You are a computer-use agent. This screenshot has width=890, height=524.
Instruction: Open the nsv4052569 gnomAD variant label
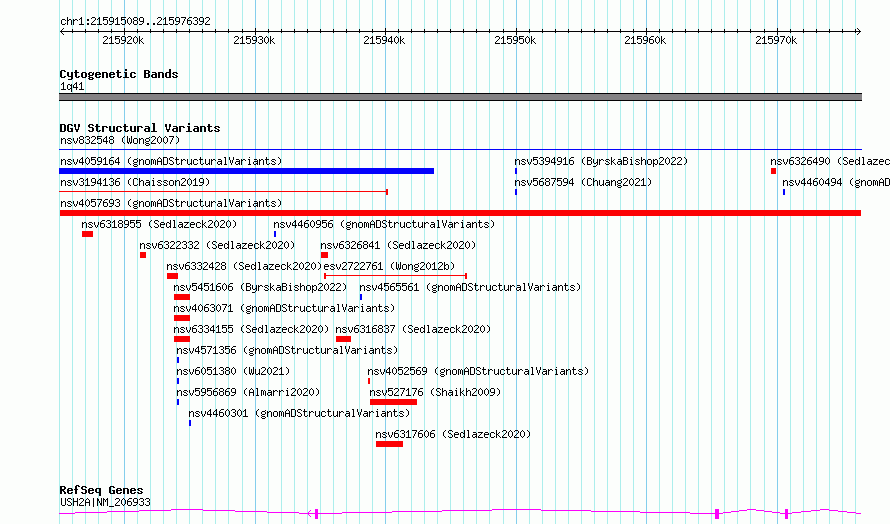click(478, 371)
